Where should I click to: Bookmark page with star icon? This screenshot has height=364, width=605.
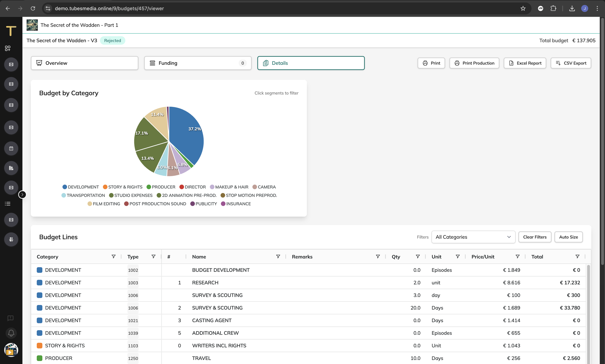pyautogui.click(x=523, y=8)
